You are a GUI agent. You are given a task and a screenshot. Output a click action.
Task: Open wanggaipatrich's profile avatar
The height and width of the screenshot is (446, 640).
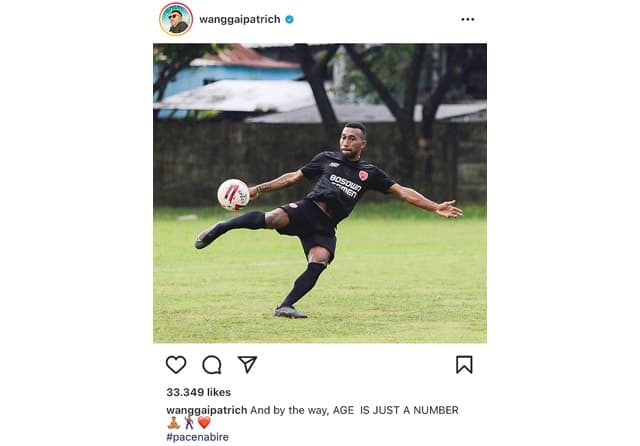pyautogui.click(x=176, y=19)
